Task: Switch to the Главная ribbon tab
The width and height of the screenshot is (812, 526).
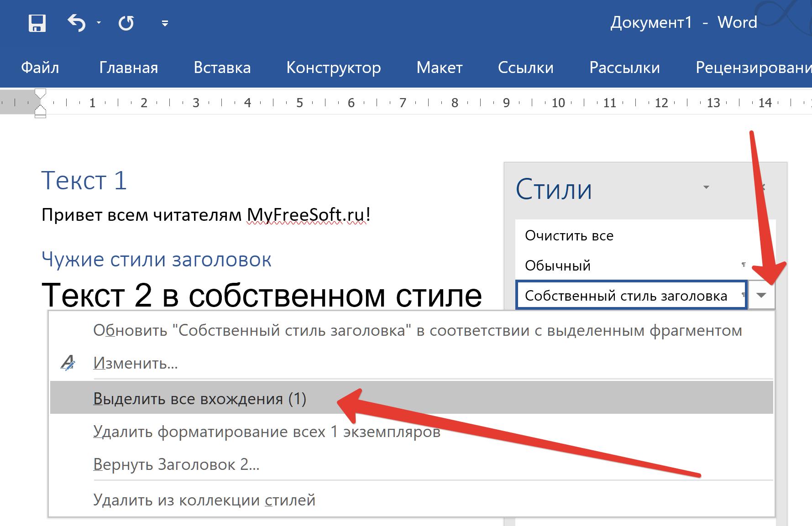Action: point(129,68)
